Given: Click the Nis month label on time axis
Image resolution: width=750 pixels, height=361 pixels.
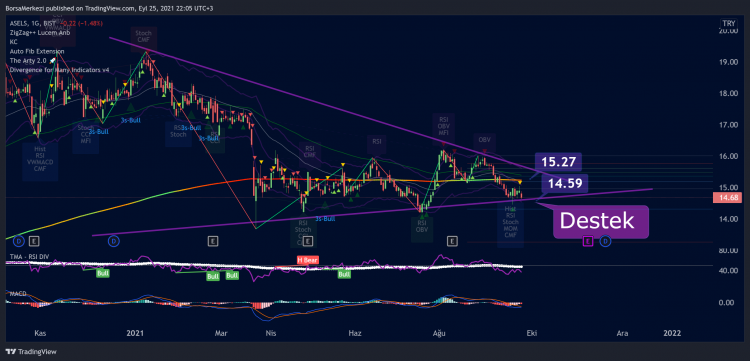Looking at the screenshot, I should tap(270, 332).
